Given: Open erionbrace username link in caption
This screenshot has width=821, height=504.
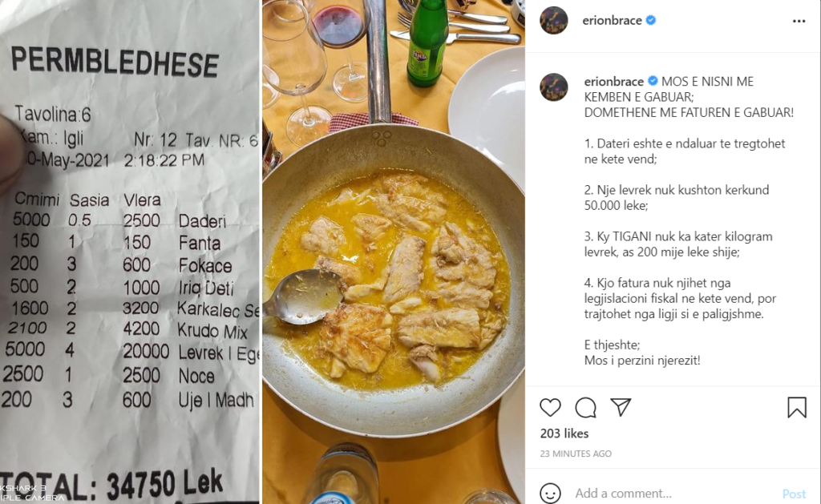Looking at the screenshot, I should coord(613,81).
